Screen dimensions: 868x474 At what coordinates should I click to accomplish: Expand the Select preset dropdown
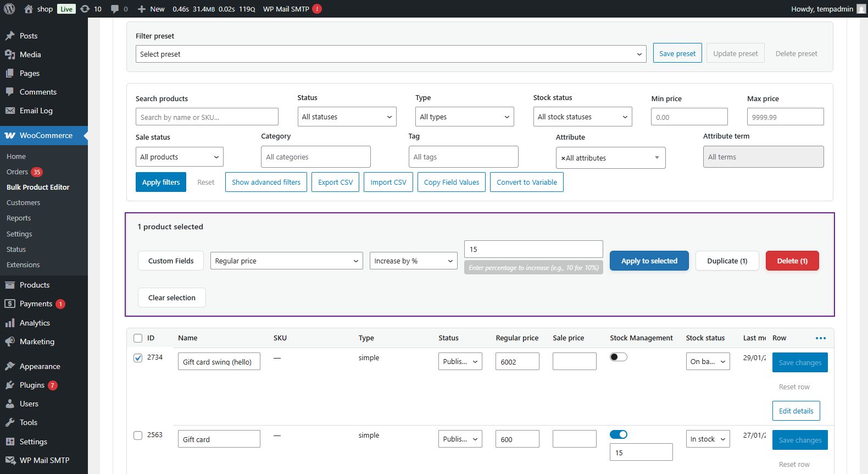pyautogui.click(x=391, y=54)
